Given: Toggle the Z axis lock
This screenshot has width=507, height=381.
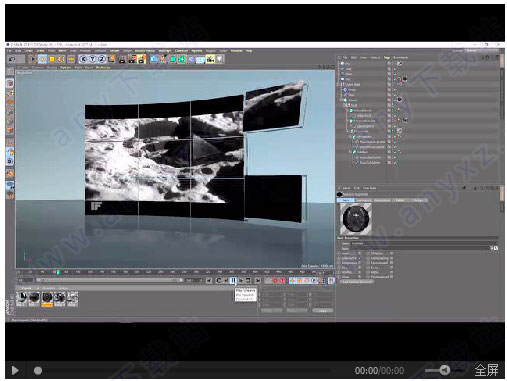Looking at the screenshot, I should [x=102, y=59].
